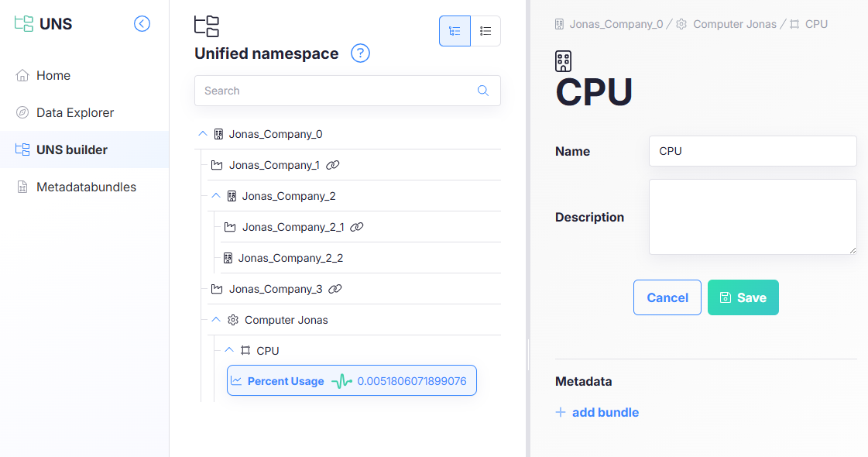Select Jonas_Company_3 in the tree
Viewport: 868px width, 457px height.
pyautogui.click(x=276, y=289)
